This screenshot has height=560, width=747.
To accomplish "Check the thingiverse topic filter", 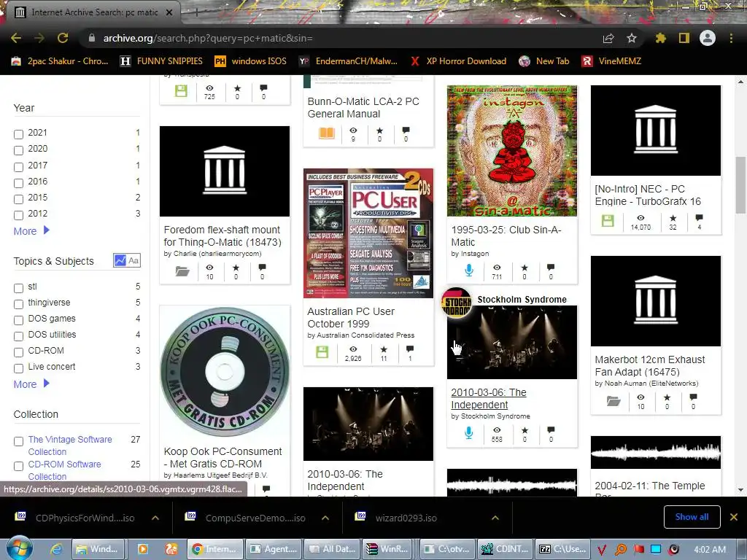I will point(18,304).
